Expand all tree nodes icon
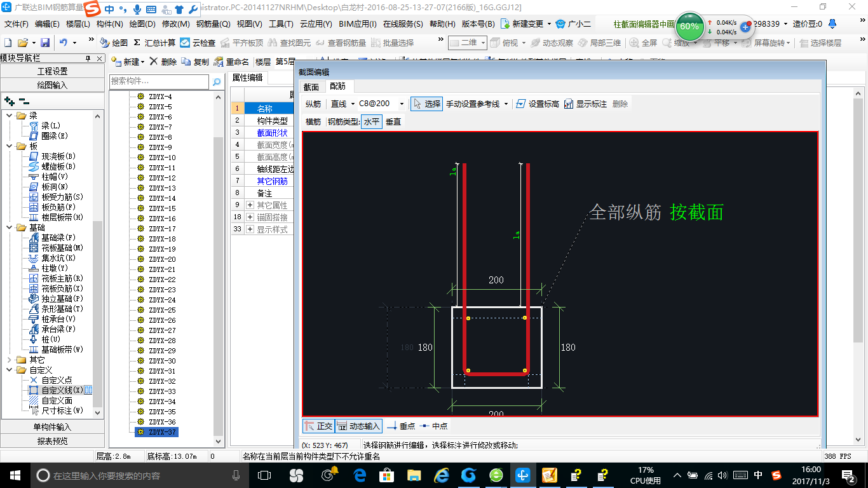This screenshot has height=488, width=868. (x=9, y=100)
